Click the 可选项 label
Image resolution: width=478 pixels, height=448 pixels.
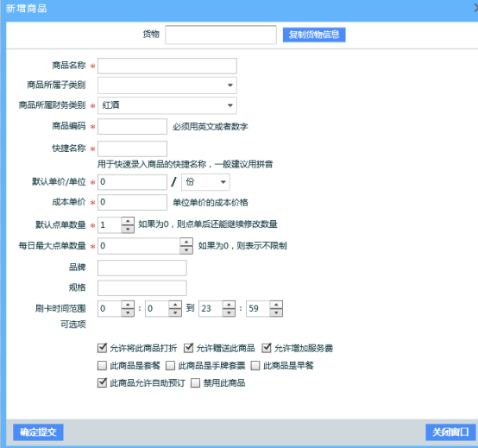(x=73, y=325)
